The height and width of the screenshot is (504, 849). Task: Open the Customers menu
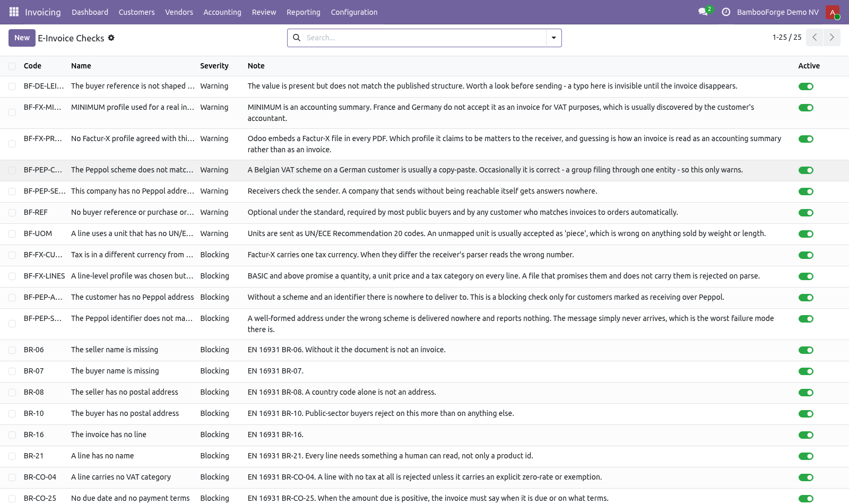point(137,12)
